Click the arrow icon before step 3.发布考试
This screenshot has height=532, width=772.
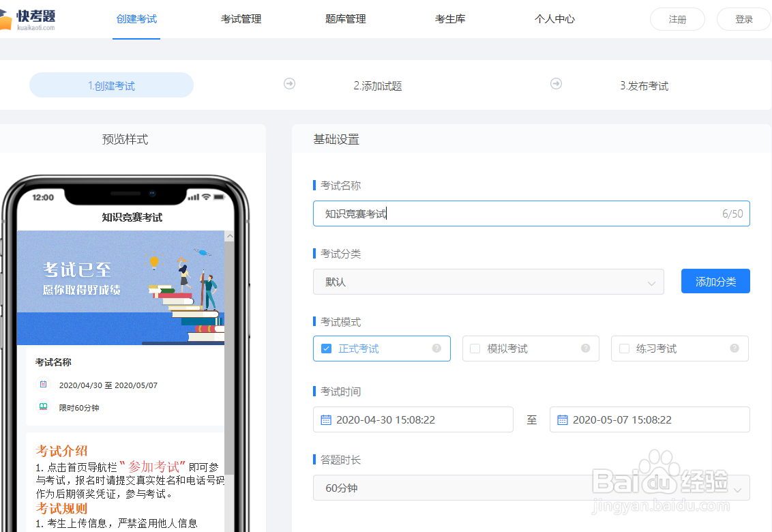pos(556,84)
